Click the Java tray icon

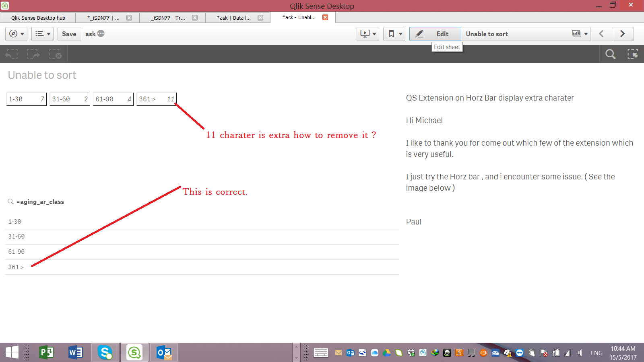pyautogui.click(x=459, y=353)
